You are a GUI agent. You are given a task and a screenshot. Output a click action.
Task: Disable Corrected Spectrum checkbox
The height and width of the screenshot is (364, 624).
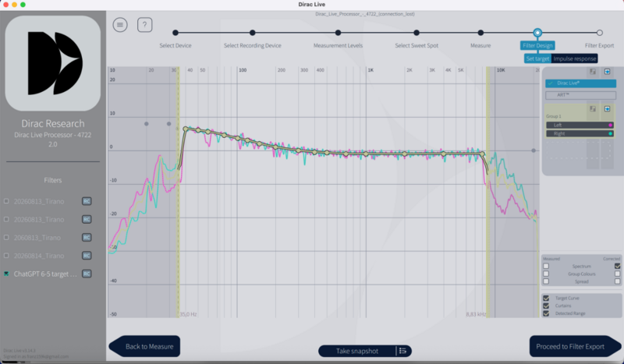(x=617, y=266)
